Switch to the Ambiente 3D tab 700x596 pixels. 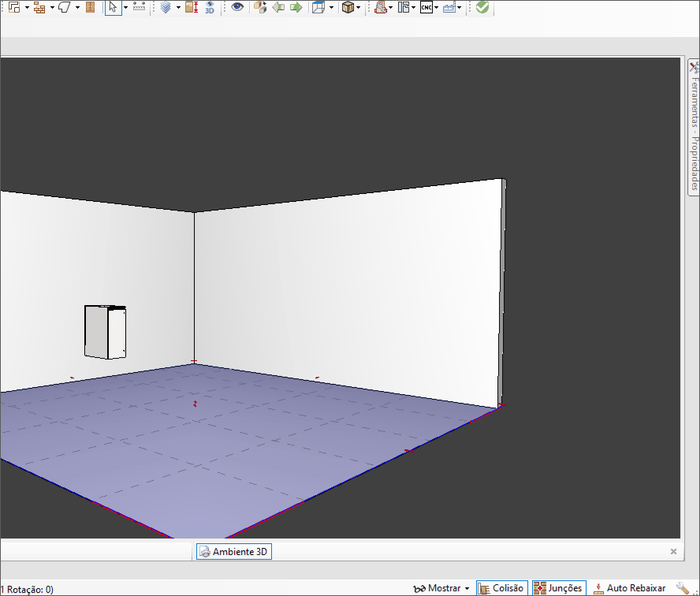coord(234,551)
